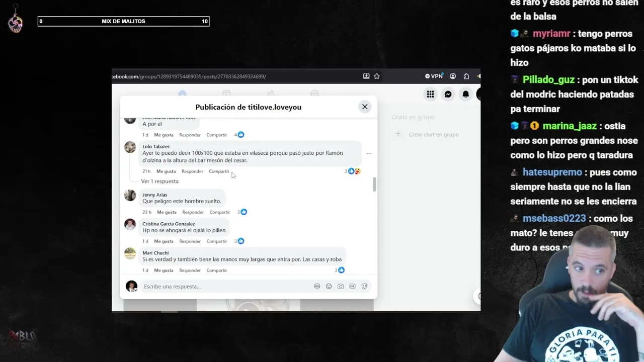Like the 'A por el' comment

click(164, 135)
